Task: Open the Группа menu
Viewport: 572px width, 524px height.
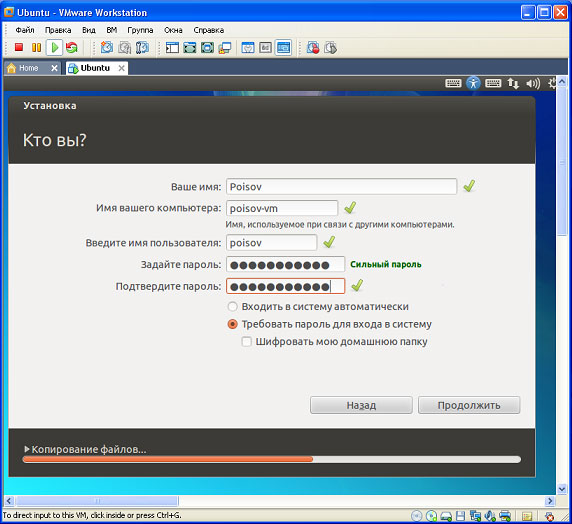Action: click(x=140, y=30)
